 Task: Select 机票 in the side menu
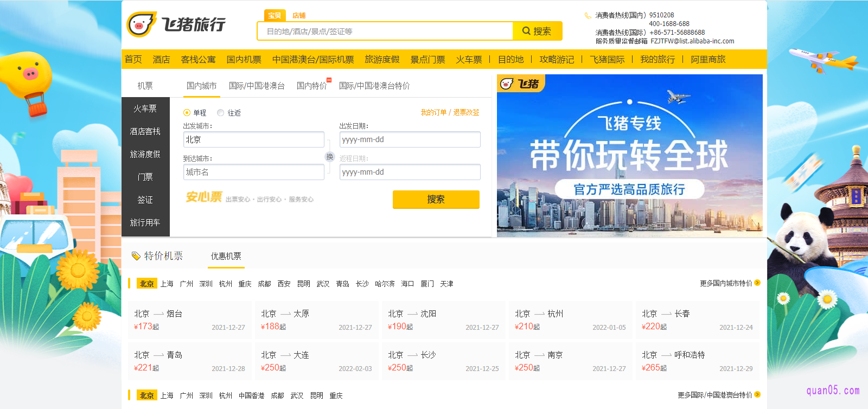click(x=145, y=86)
